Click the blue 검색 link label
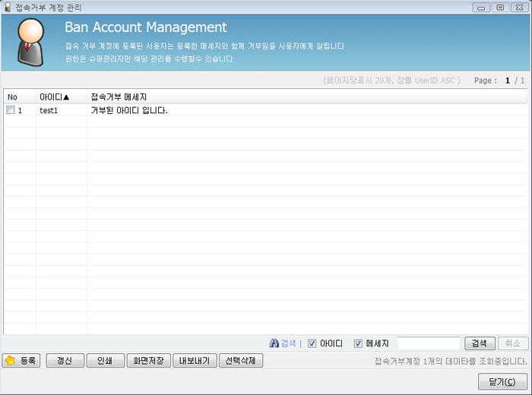 (x=288, y=343)
